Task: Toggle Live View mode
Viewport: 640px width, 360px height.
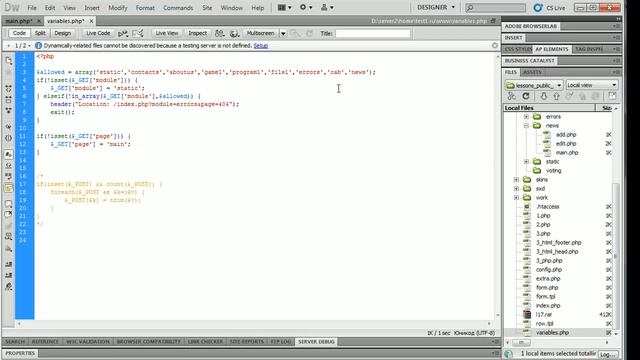Action: pos(167,33)
